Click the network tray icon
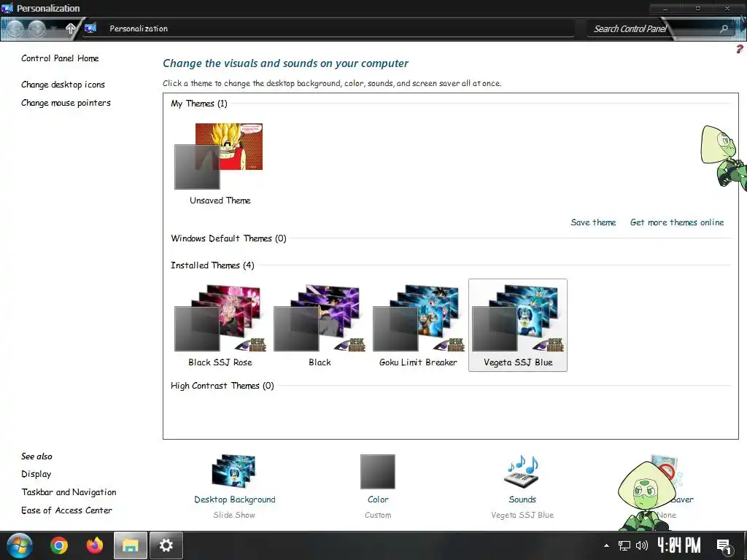 [x=624, y=545]
